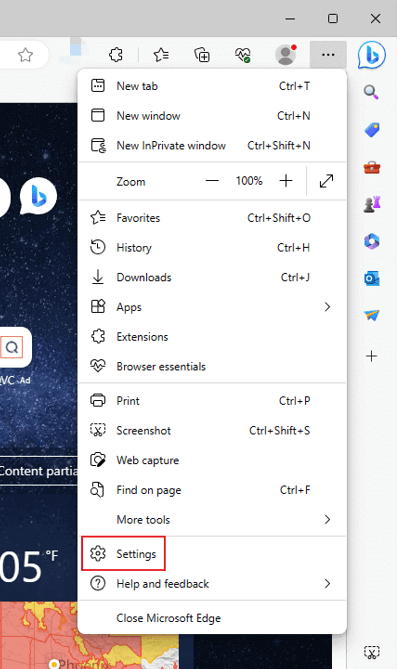Viewport: 397px width, 669px height.
Task: Open sidebar Tools briefcase icon
Action: pyautogui.click(x=372, y=167)
